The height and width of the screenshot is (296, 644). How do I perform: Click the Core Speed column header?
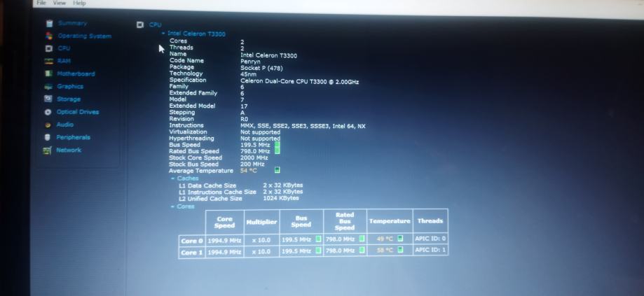225,222
